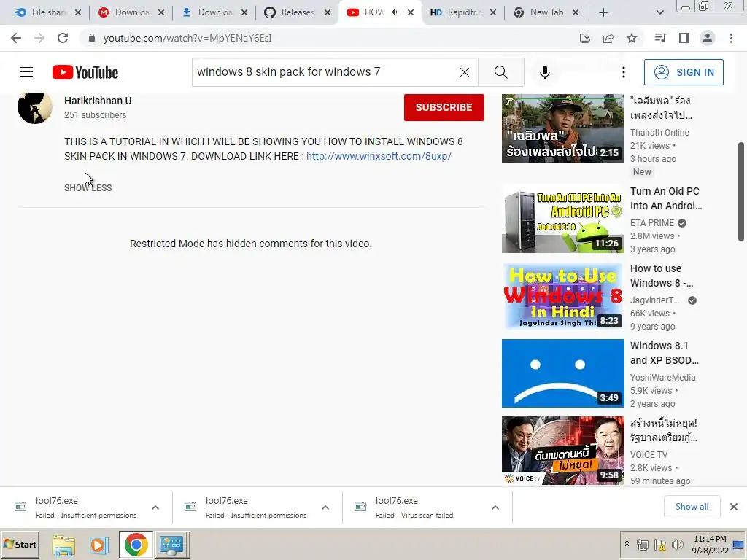
Task: Collapse description with SHOW LESS
Action: (x=88, y=188)
